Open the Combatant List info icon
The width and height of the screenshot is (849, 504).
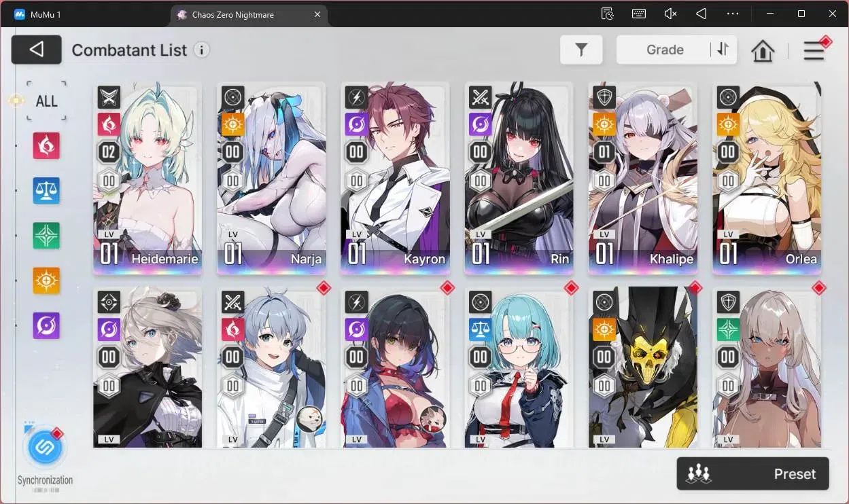(x=201, y=50)
